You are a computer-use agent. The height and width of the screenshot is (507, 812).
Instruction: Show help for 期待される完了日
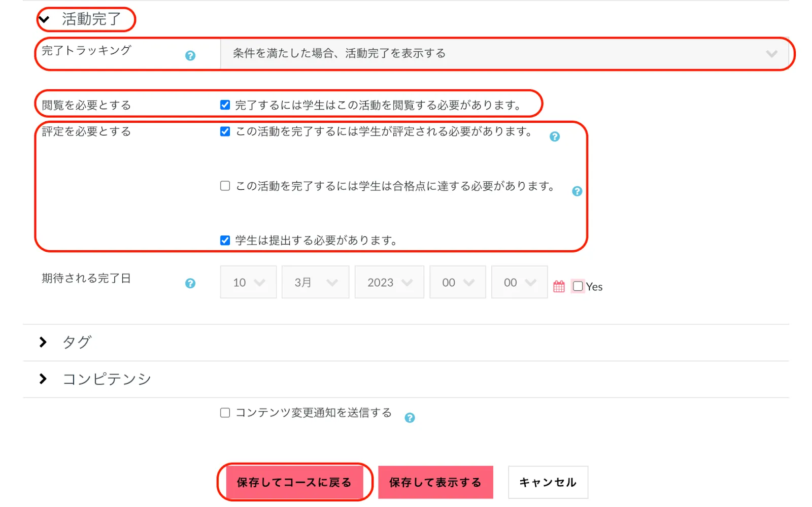pyautogui.click(x=190, y=283)
